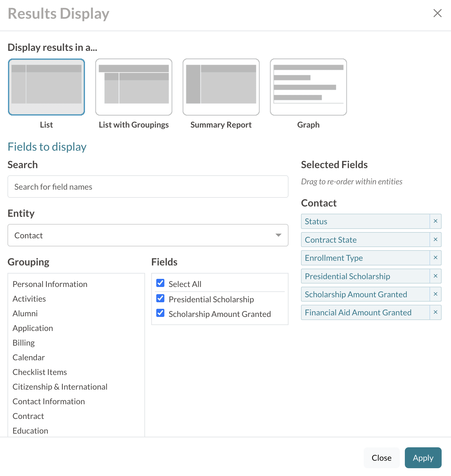The width and height of the screenshot is (451, 476).
Task: Apply the results display settings
Action: pos(423,458)
